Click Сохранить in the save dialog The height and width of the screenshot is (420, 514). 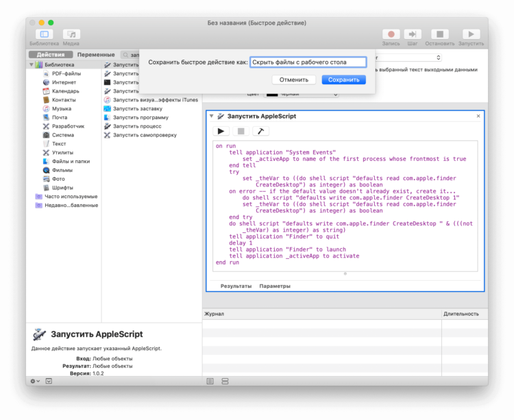(x=343, y=79)
